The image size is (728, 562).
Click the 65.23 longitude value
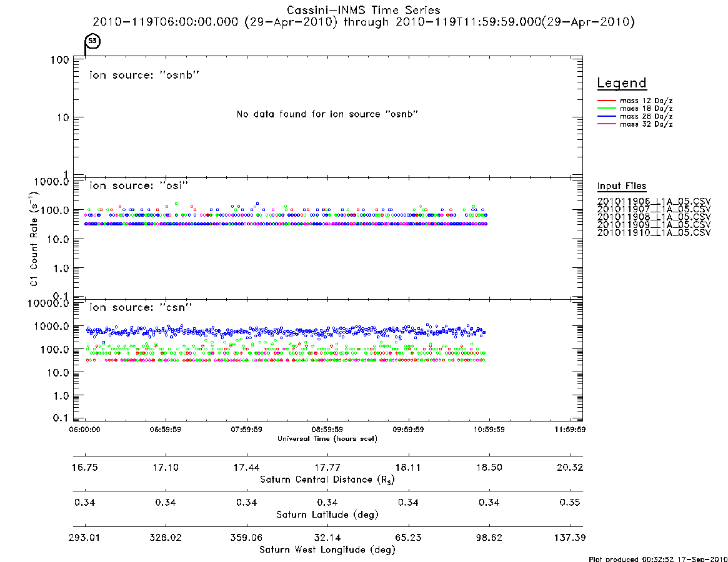(x=408, y=538)
